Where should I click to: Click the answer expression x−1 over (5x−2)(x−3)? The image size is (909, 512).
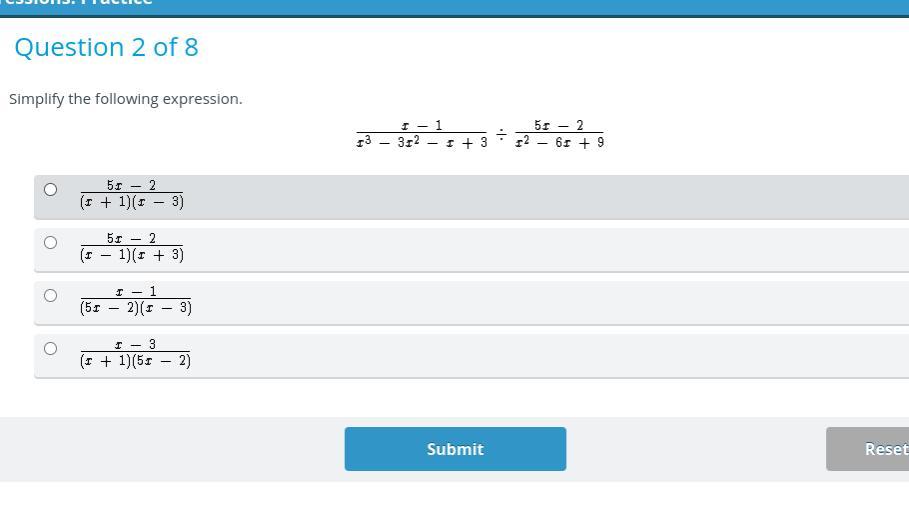(136, 300)
